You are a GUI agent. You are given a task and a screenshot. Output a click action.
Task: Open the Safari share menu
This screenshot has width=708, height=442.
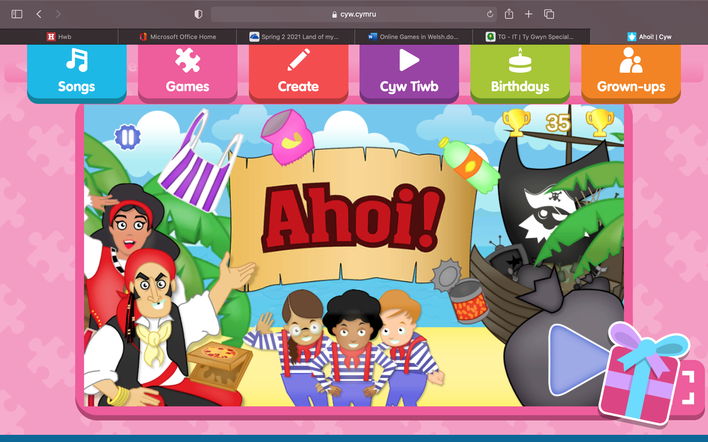click(x=509, y=14)
